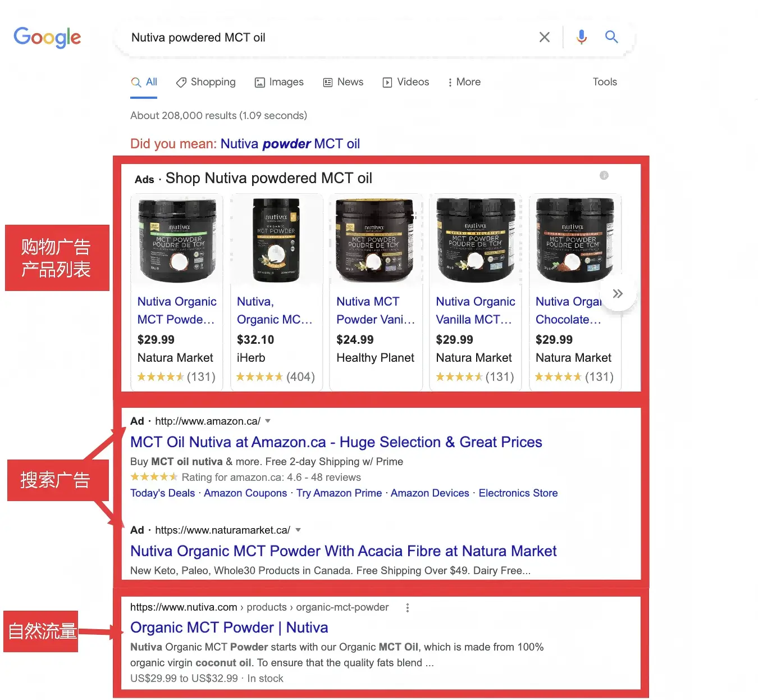Screen dimensions: 758x700
Task: Expand the naturamarket.ca ad URL dropdown arrow
Action: (298, 530)
